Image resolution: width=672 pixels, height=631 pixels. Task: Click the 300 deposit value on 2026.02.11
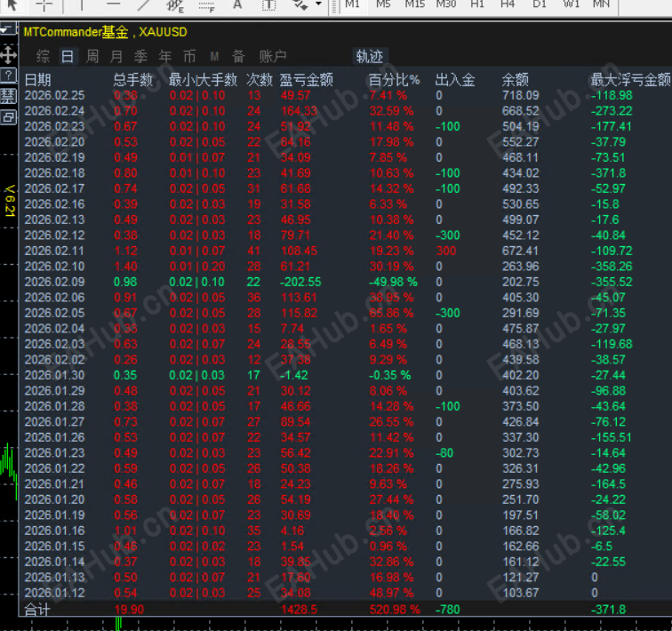point(445,251)
